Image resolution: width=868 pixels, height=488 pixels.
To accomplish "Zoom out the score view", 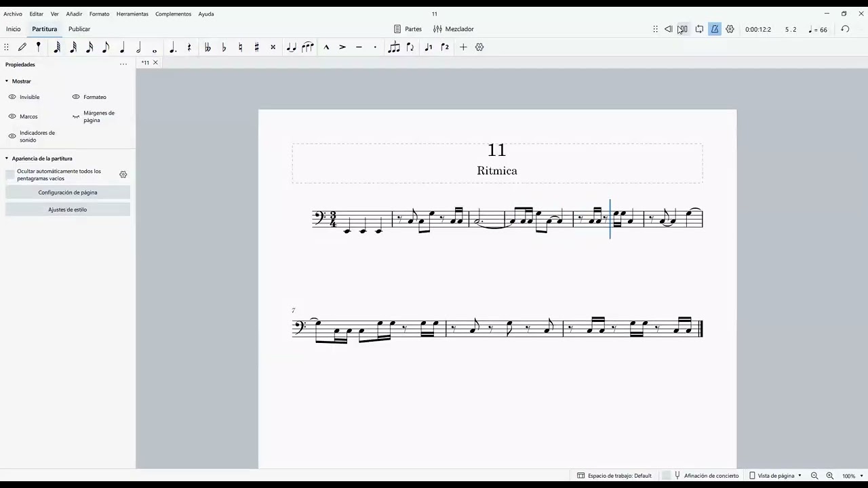I will click(814, 476).
